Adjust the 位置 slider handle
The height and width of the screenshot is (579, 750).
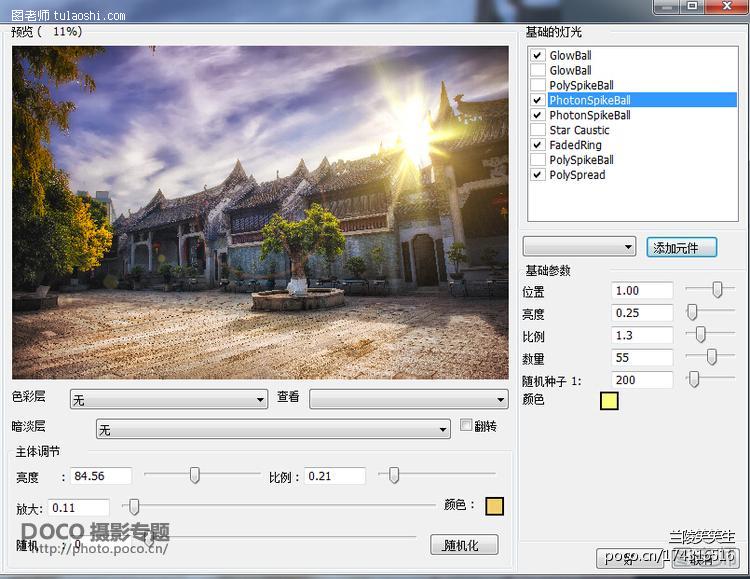point(717,290)
